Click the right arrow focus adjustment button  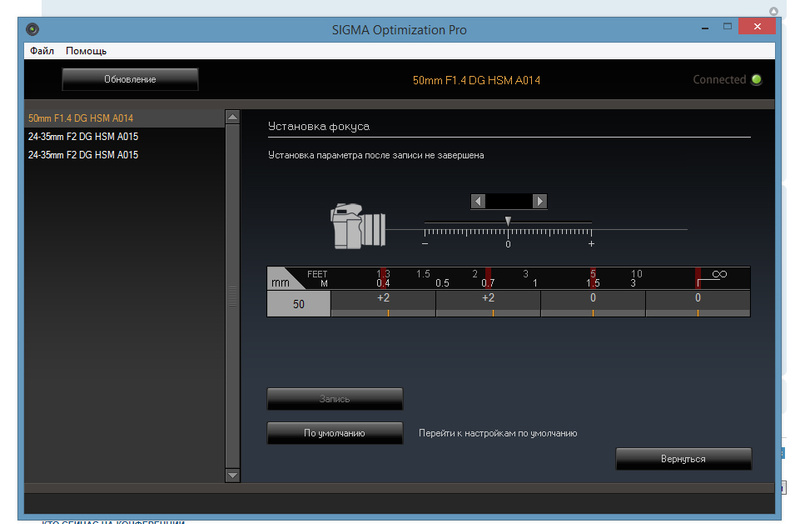click(540, 201)
